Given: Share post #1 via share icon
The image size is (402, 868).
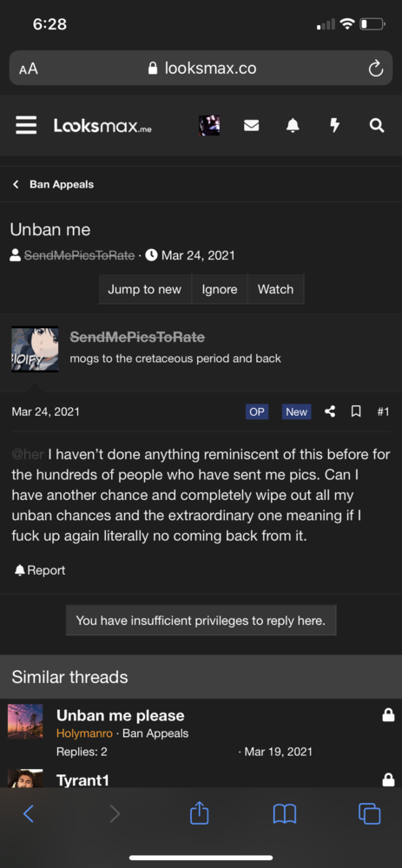Looking at the screenshot, I should coord(330,411).
